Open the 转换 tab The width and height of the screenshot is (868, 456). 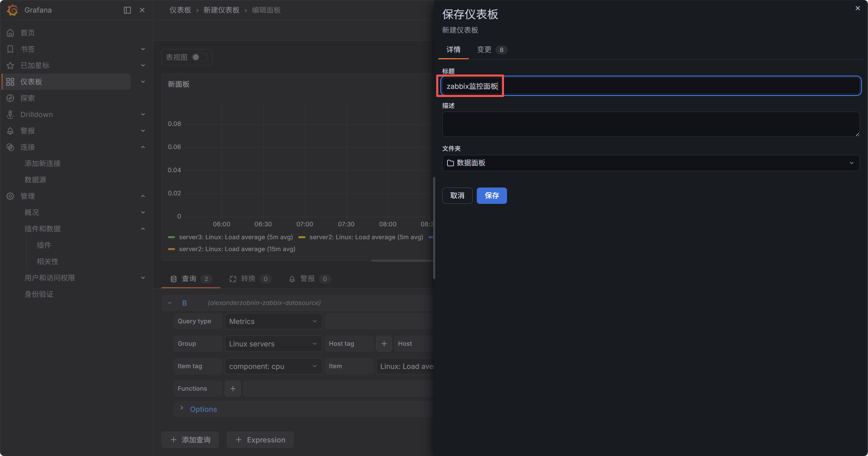(250, 279)
